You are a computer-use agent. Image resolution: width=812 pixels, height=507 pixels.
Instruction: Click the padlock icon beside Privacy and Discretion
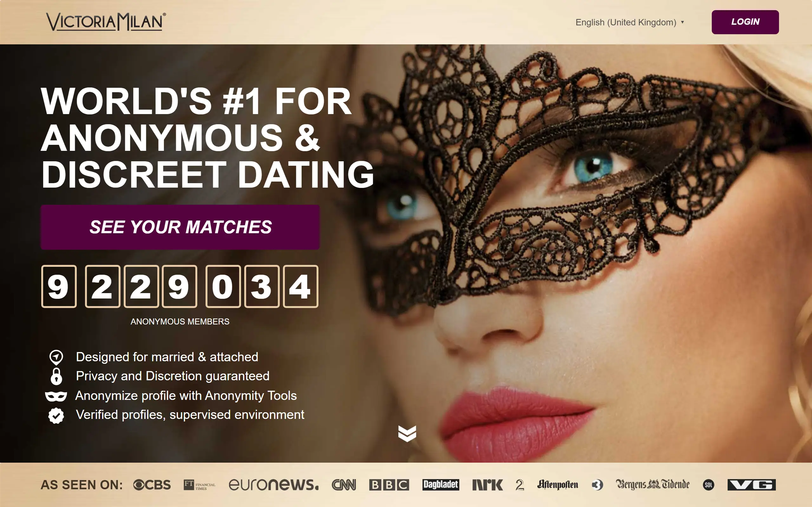click(56, 376)
